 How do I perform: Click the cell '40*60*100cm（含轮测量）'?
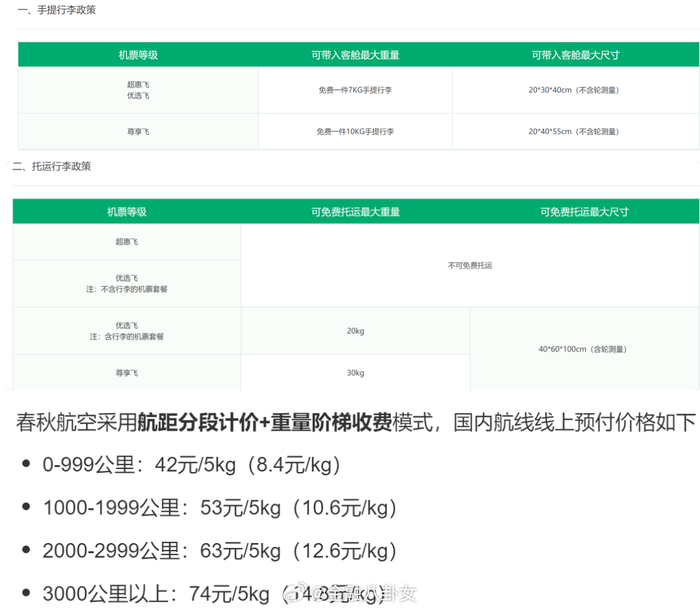coord(584,349)
